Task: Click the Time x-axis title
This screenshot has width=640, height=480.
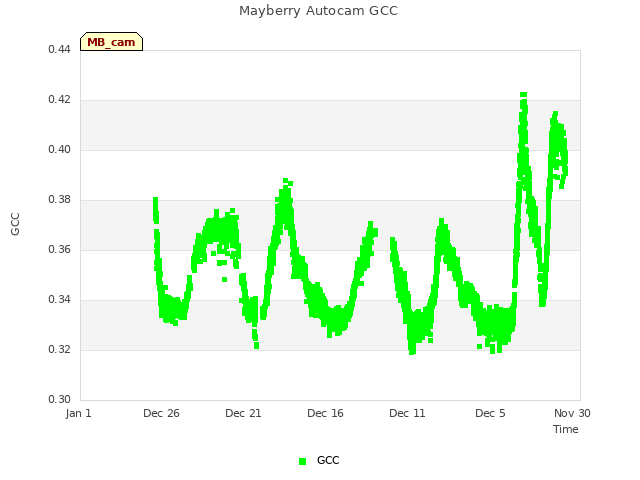Action: [x=566, y=429]
